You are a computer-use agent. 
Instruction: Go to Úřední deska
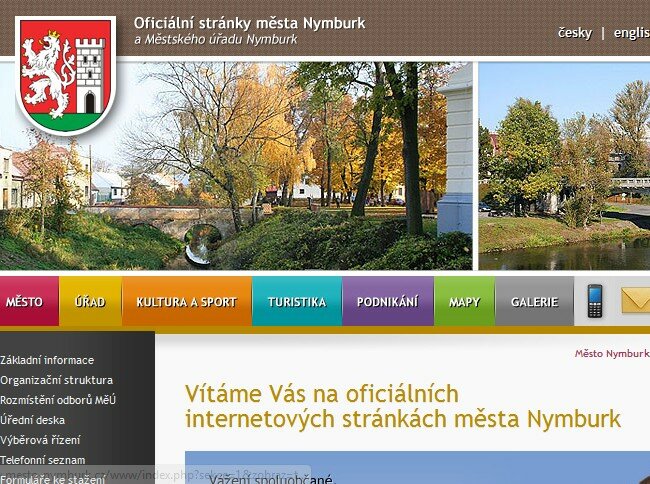pos(32,420)
